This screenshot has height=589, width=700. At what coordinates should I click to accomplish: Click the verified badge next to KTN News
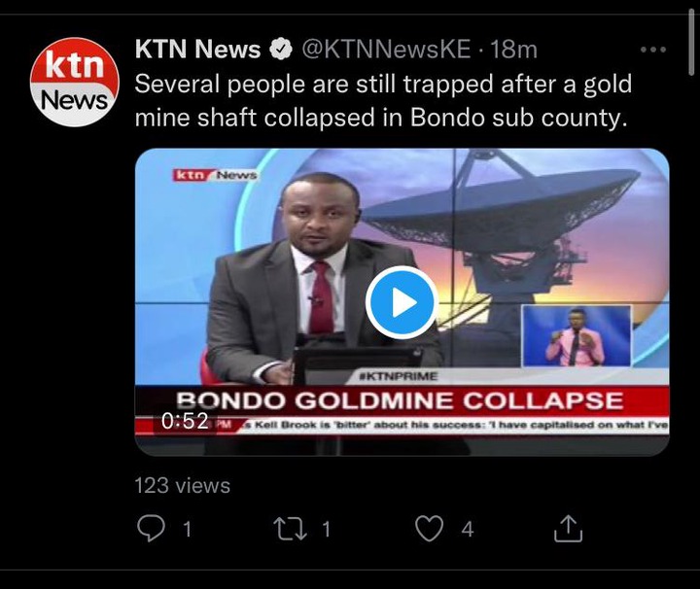tap(280, 49)
